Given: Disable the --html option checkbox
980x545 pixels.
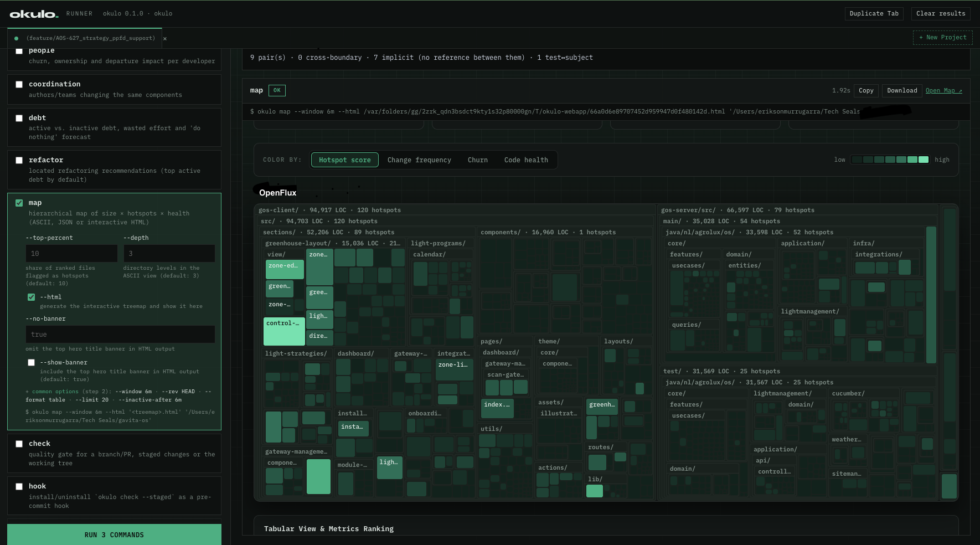Looking at the screenshot, I should pos(32,297).
